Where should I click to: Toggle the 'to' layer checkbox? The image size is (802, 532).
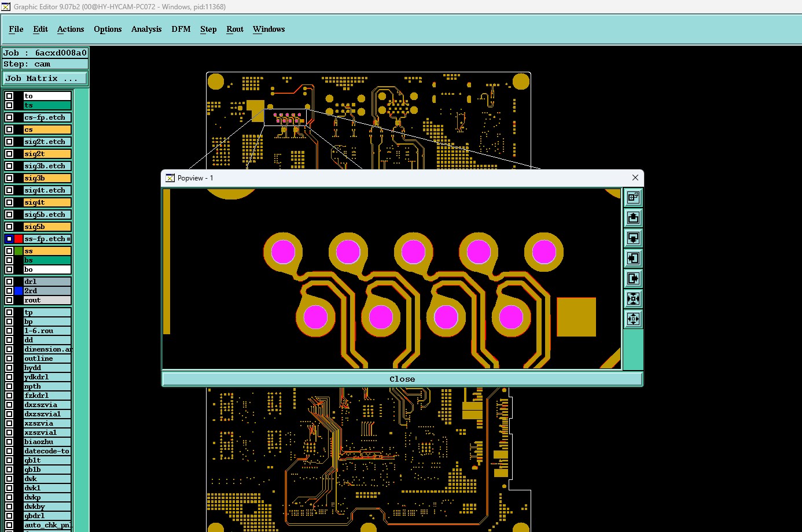click(x=9, y=96)
